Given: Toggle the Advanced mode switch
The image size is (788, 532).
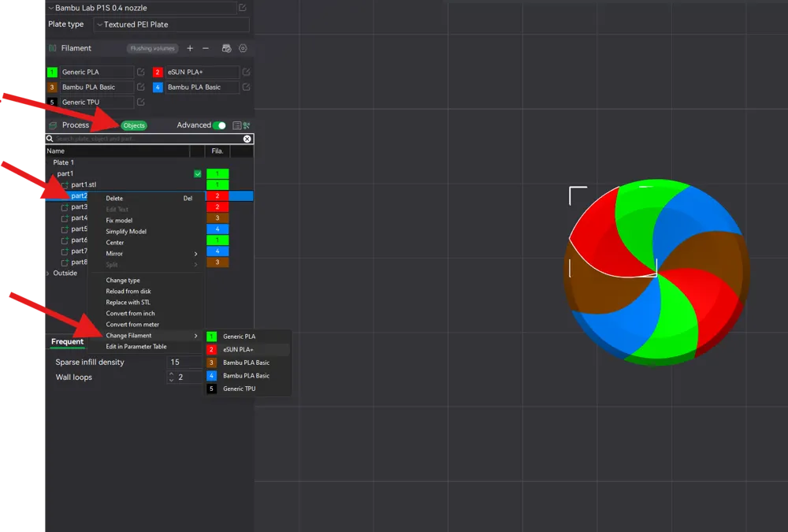Looking at the screenshot, I should [x=219, y=125].
